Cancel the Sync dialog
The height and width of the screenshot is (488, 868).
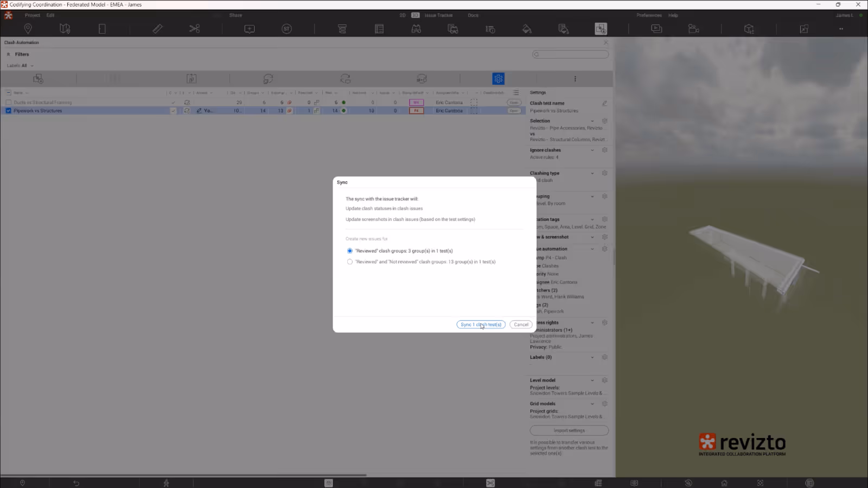point(521,325)
